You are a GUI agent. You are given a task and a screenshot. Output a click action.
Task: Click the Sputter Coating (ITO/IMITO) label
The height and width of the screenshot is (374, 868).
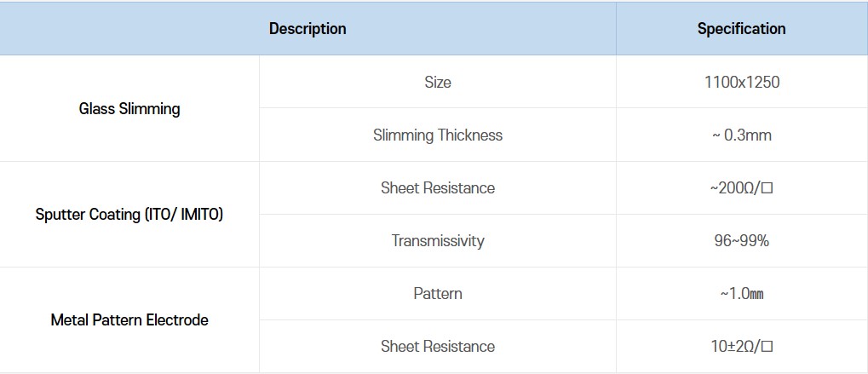click(129, 215)
